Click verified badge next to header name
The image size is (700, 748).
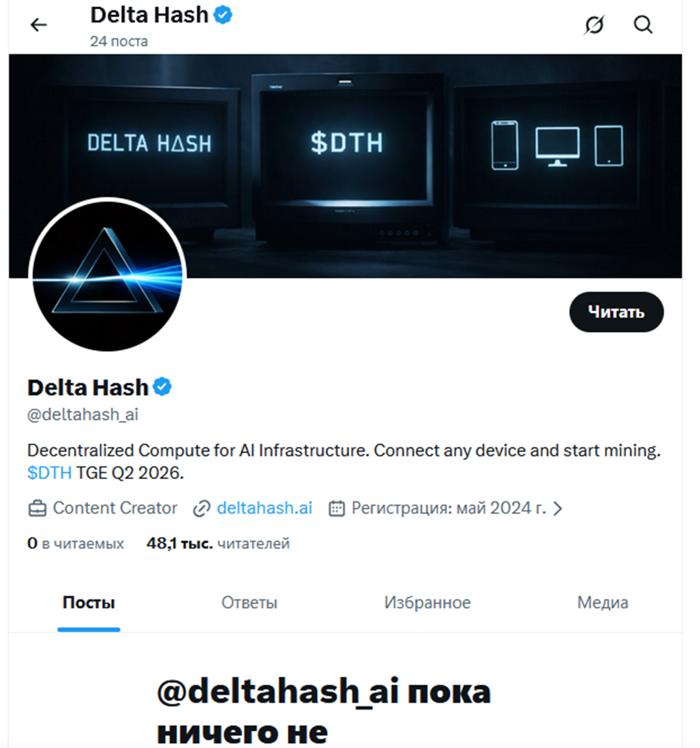(224, 15)
